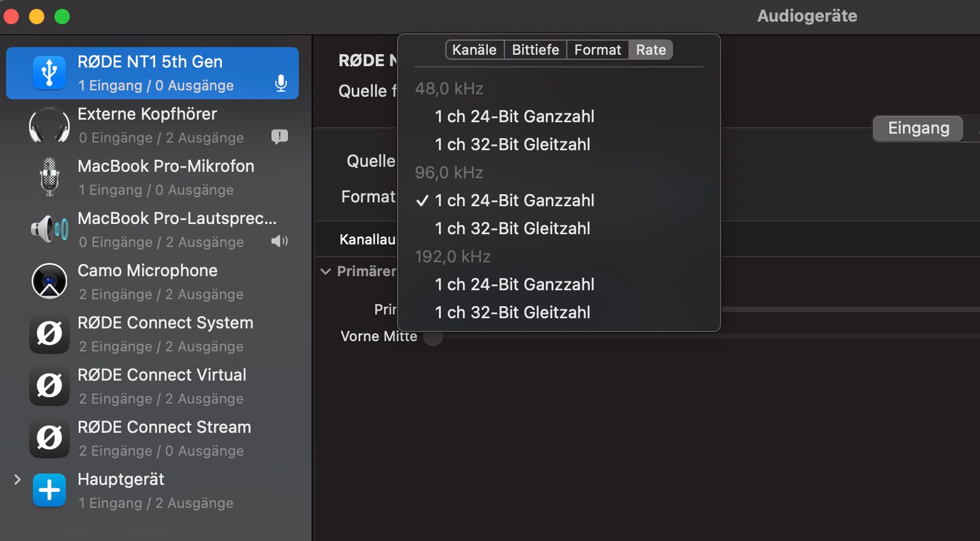Switch to the Bittiefe tab
Viewport: 980px width, 541px height.
pyautogui.click(x=536, y=50)
